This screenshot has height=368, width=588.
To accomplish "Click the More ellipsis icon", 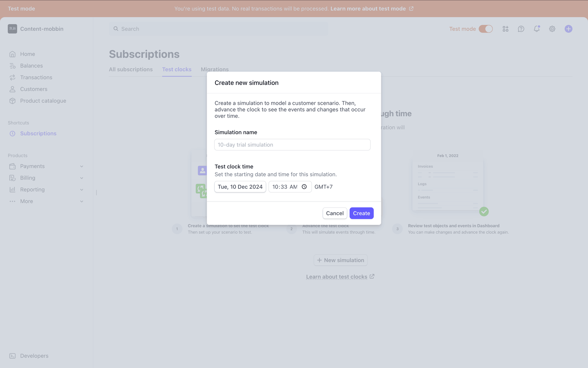I will (12, 201).
